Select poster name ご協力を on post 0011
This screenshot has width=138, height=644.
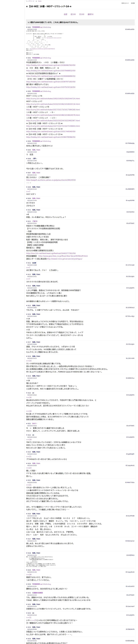[x=35, y=221]
